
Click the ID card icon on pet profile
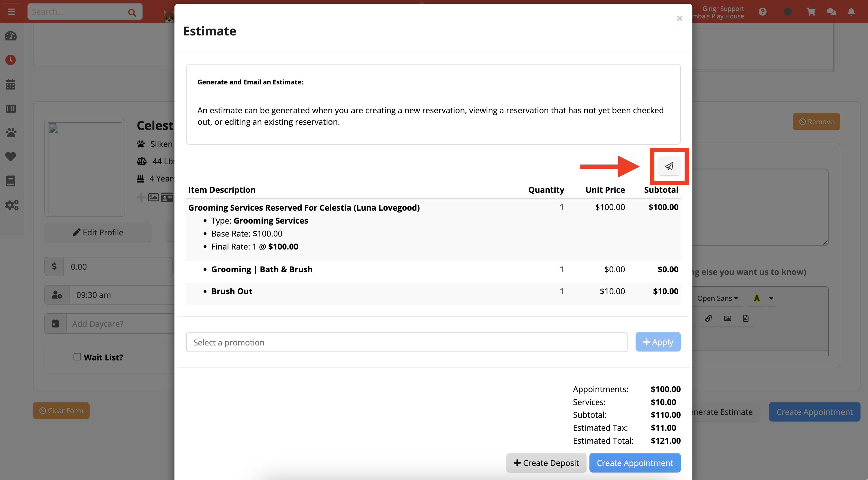(x=167, y=197)
